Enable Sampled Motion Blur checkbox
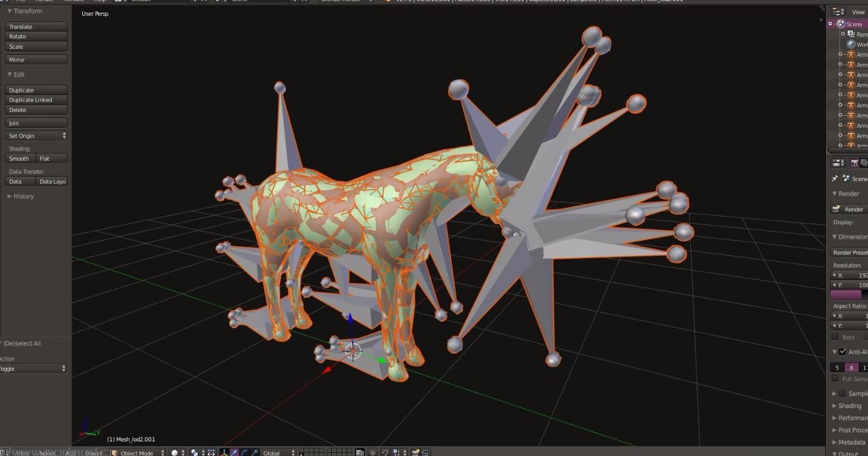 pos(842,393)
